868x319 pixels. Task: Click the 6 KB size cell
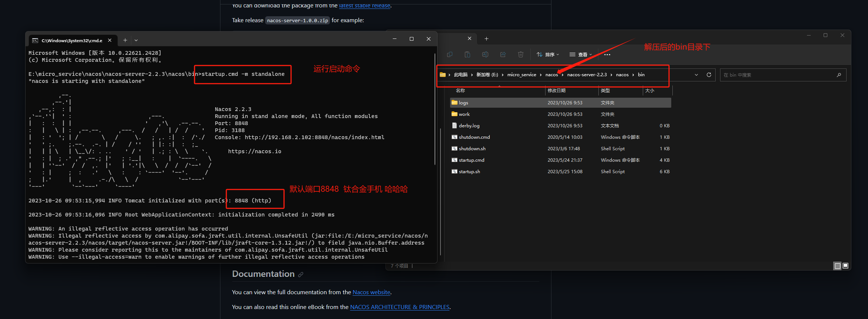(x=665, y=172)
